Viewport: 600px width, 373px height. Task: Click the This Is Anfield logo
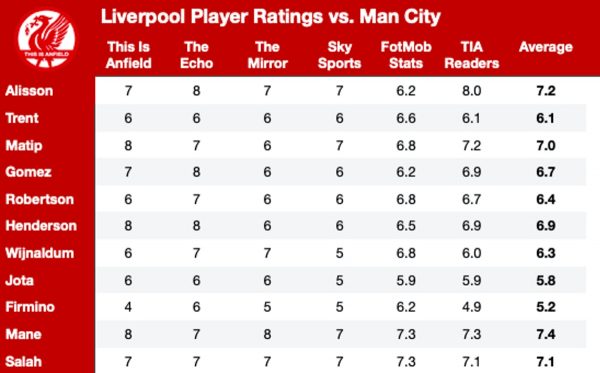tap(46, 39)
